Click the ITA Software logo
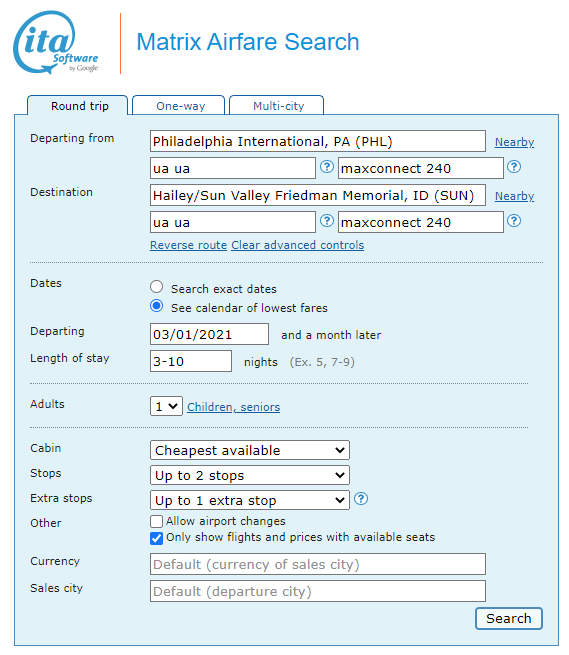 (x=56, y=43)
